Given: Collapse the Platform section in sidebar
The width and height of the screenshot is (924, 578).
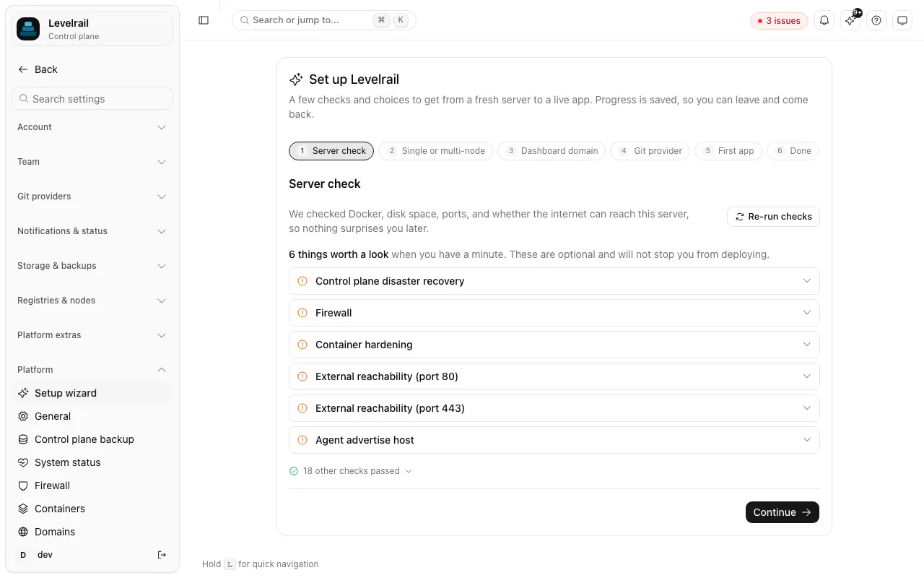Looking at the screenshot, I should click(x=92, y=370).
